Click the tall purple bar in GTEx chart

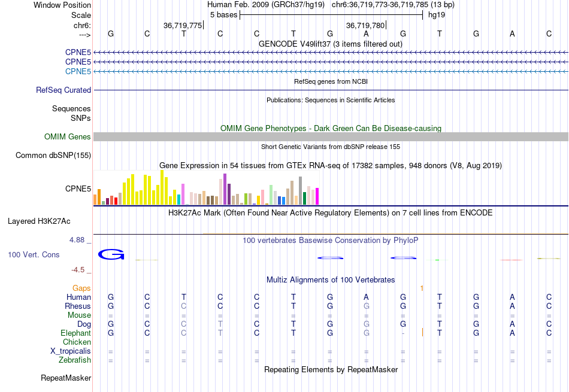tap(225, 189)
